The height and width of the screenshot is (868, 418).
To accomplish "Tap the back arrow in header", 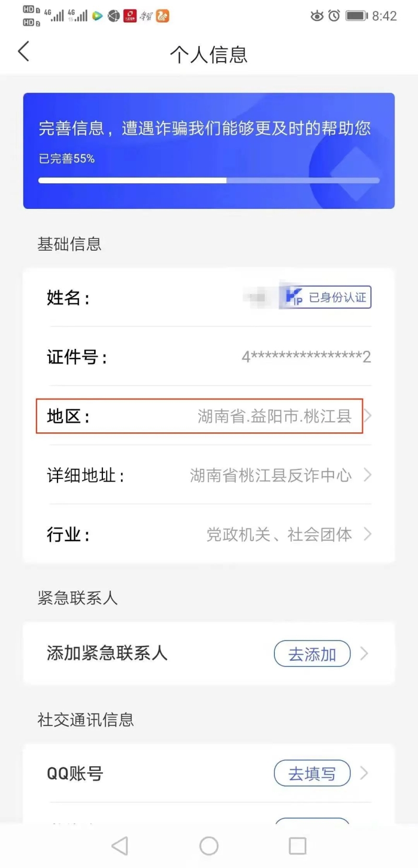I will [x=24, y=52].
